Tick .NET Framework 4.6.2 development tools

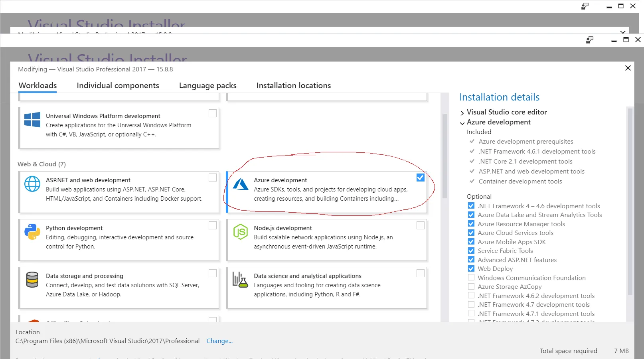[471, 296]
